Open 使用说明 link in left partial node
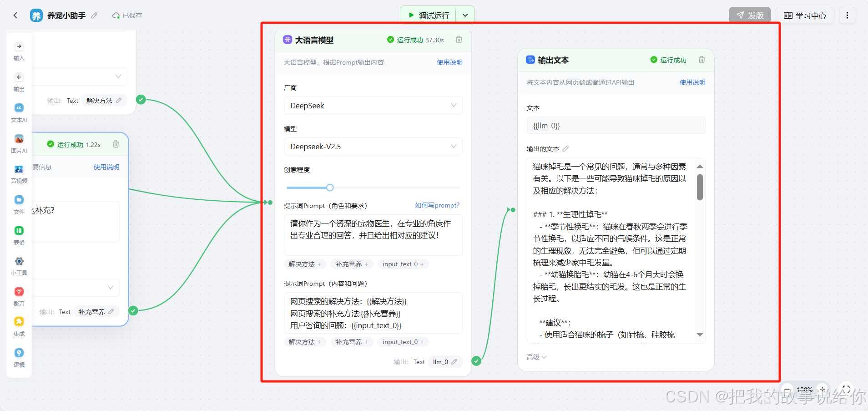 click(106, 167)
